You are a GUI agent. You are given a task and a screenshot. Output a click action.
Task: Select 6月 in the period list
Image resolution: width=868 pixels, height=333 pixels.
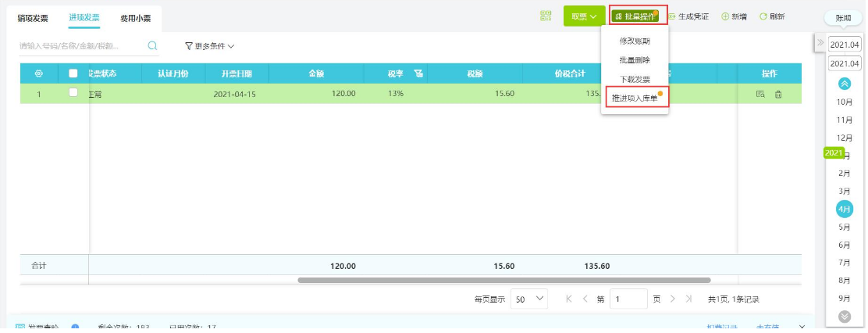[845, 245]
